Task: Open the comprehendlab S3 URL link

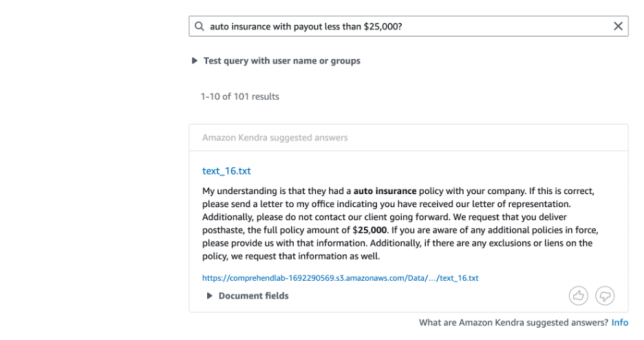Action: pos(340,278)
